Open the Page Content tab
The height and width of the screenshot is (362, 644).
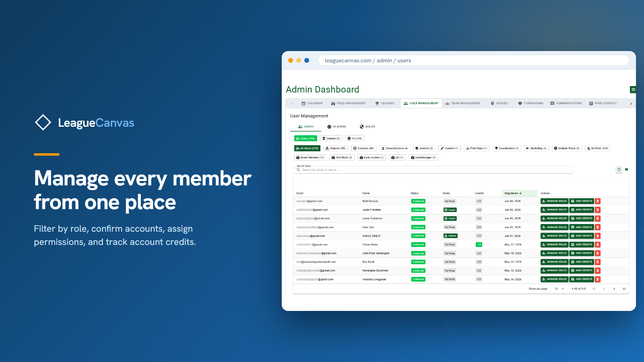tap(603, 103)
